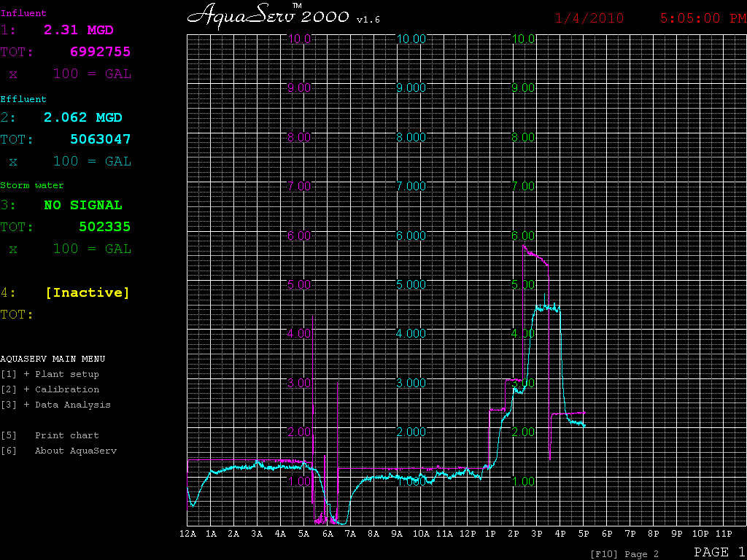747x560 pixels.
Task: Click the green 2.00 scale label
Action: (x=522, y=432)
